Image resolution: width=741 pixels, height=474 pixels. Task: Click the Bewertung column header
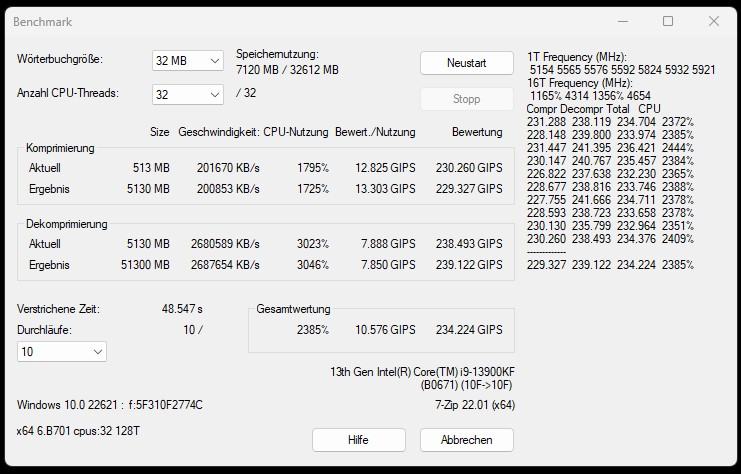pyautogui.click(x=477, y=132)
